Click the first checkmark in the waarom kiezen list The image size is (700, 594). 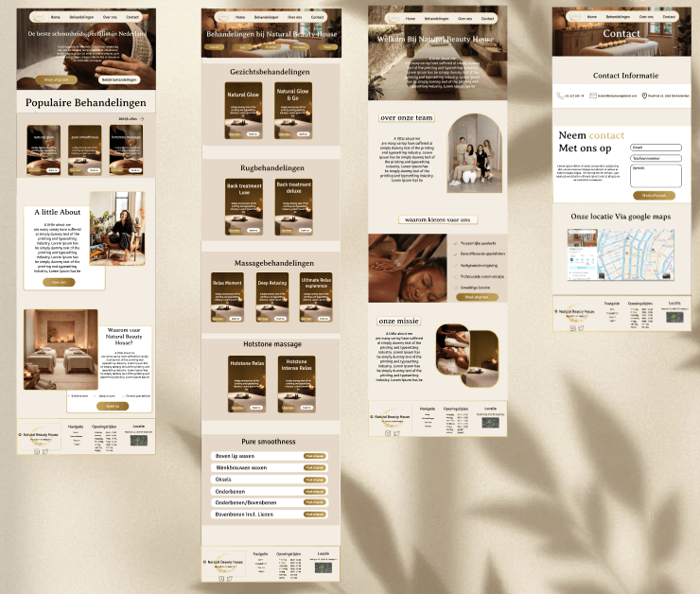click(455, 244)
